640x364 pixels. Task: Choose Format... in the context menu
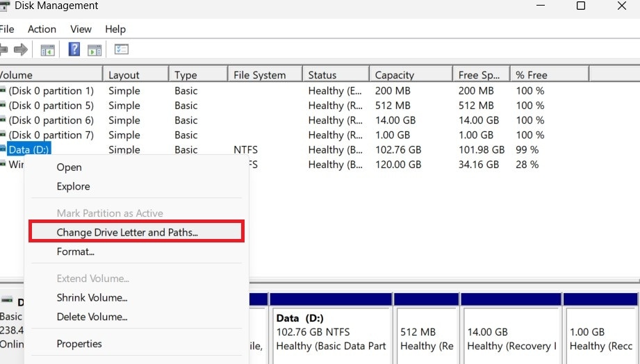pos(137,251)
